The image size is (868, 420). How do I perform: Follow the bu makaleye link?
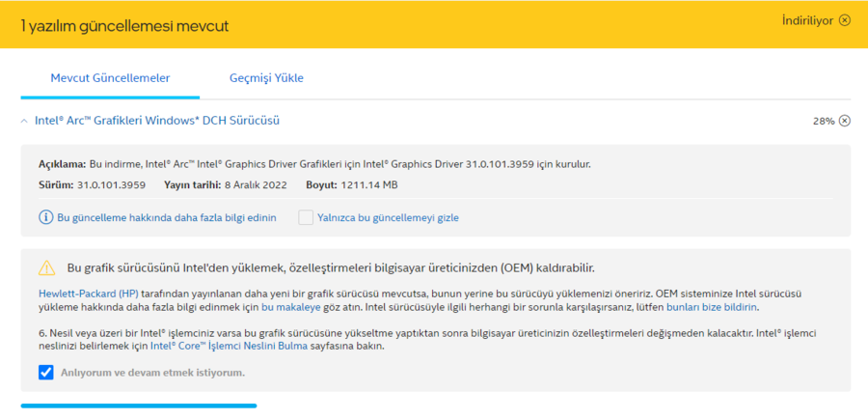(x=291, y=307)
